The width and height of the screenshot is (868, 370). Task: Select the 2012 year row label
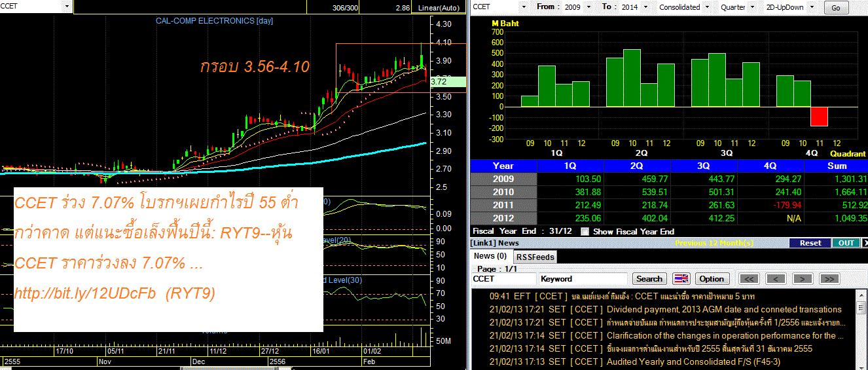coord(503,218)
